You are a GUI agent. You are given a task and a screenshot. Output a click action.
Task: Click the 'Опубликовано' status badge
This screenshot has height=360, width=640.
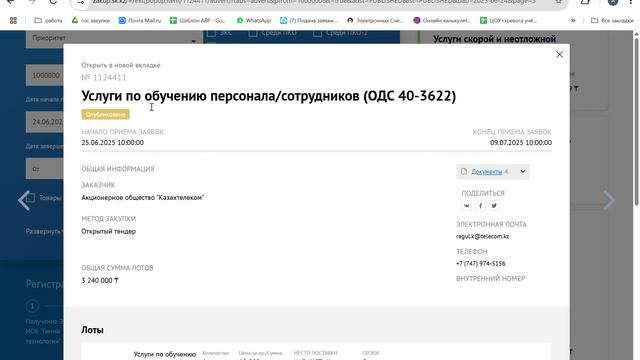(x=105, y=115)
